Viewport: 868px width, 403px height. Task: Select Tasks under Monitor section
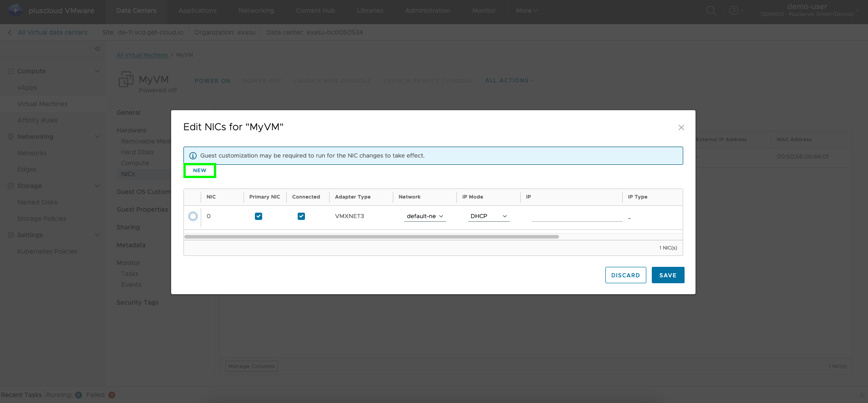(130, 274)
